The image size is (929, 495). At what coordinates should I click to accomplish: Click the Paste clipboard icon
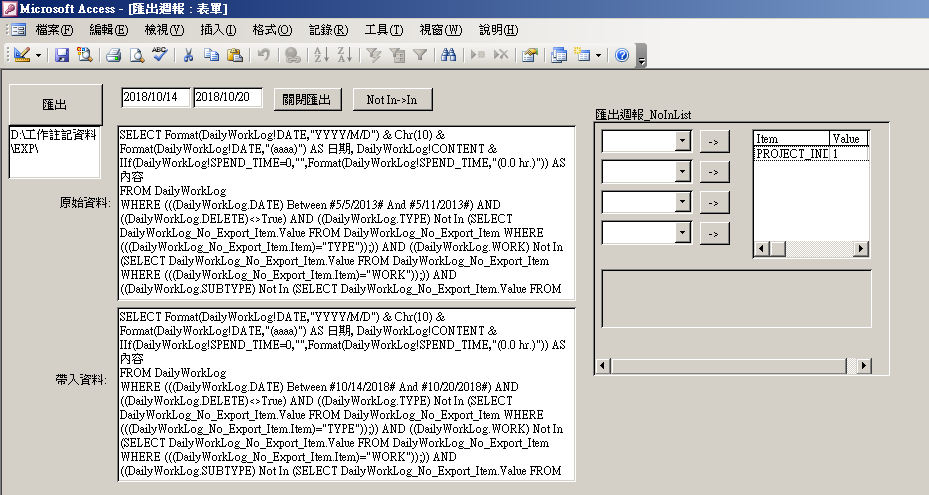coord(235,55)
